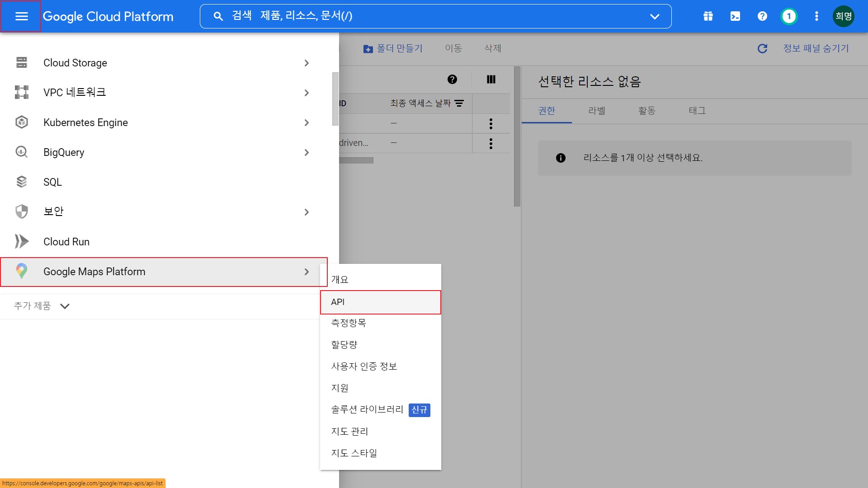The image size is (868, 488).
Task: Switch to the 라벨 tab
Action: [596, 111]
